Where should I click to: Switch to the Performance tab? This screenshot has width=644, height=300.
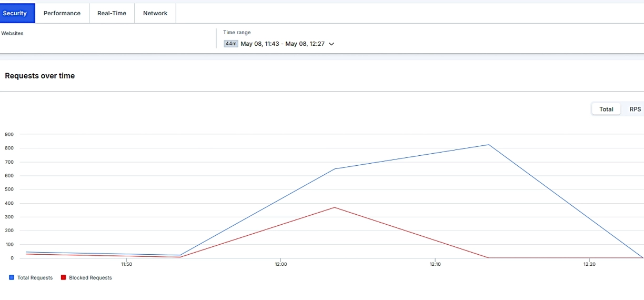62,13
